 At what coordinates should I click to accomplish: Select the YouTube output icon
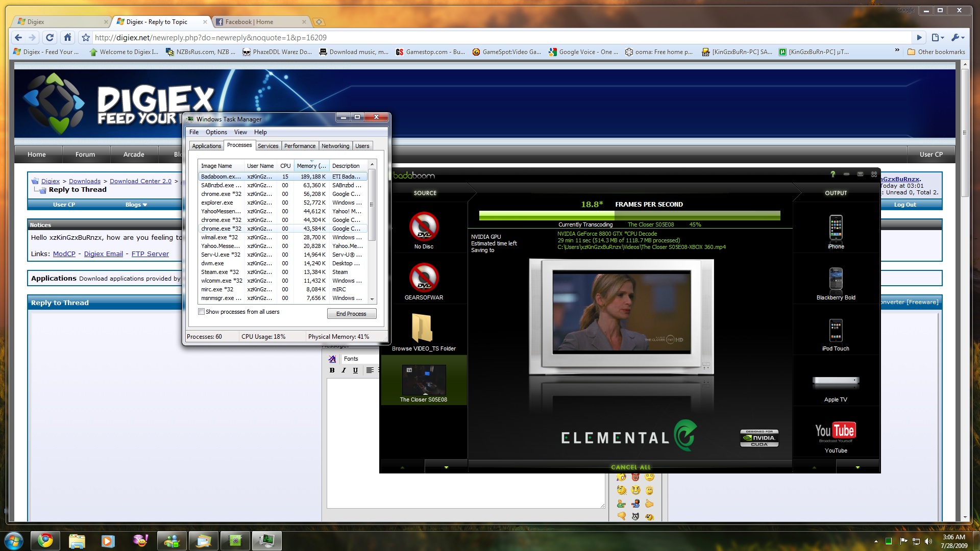(x=835, y=432)
